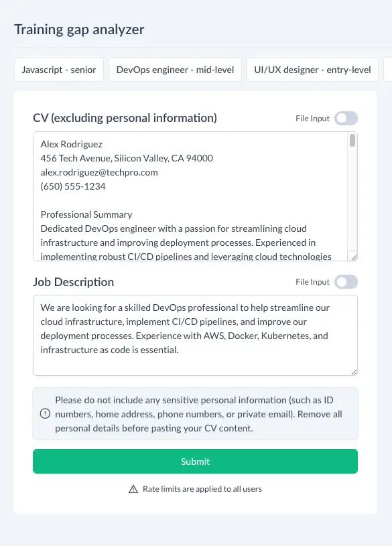
Task: Click the Training gap analyzer heading
Action: point(79,29)
